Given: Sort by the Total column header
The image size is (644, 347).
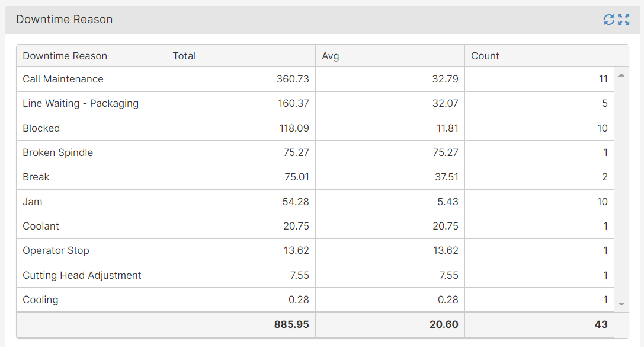Looking at the screenshot, I should tap(184, 56).
